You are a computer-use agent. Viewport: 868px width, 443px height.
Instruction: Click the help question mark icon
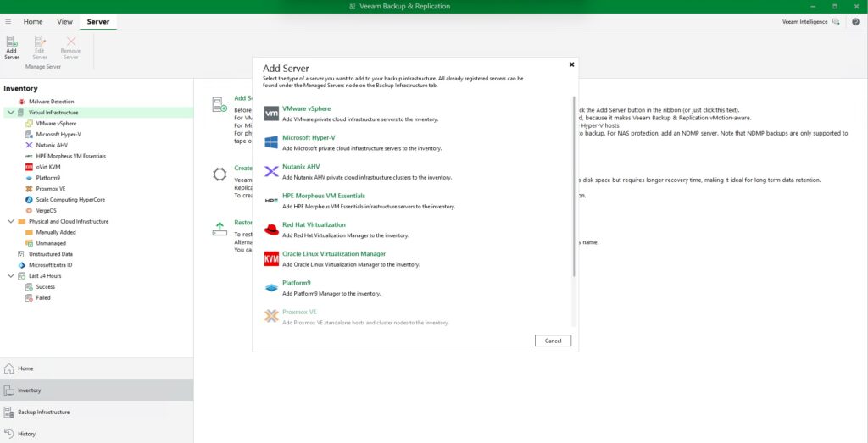tap(855, 22)
